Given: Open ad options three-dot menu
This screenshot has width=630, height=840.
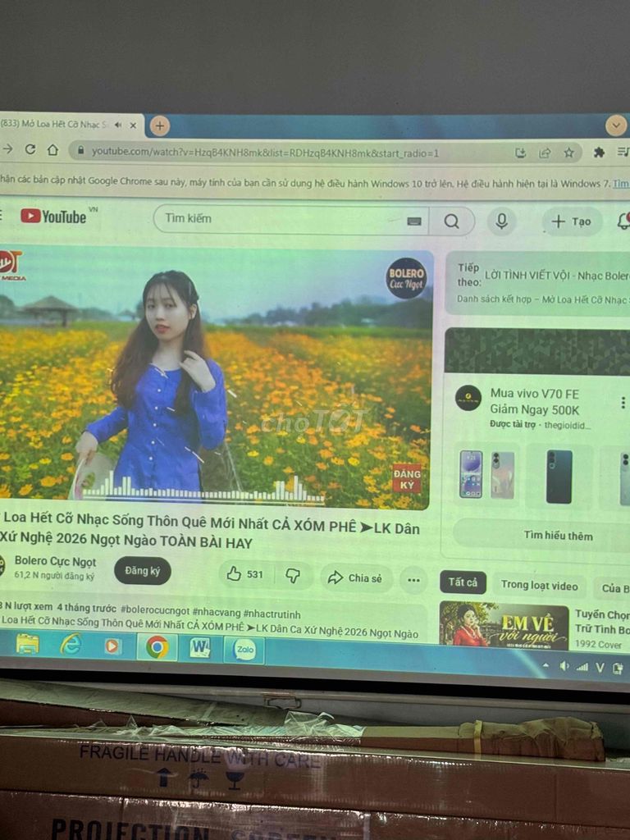Looking at the screenshot, I should point(623,402).
